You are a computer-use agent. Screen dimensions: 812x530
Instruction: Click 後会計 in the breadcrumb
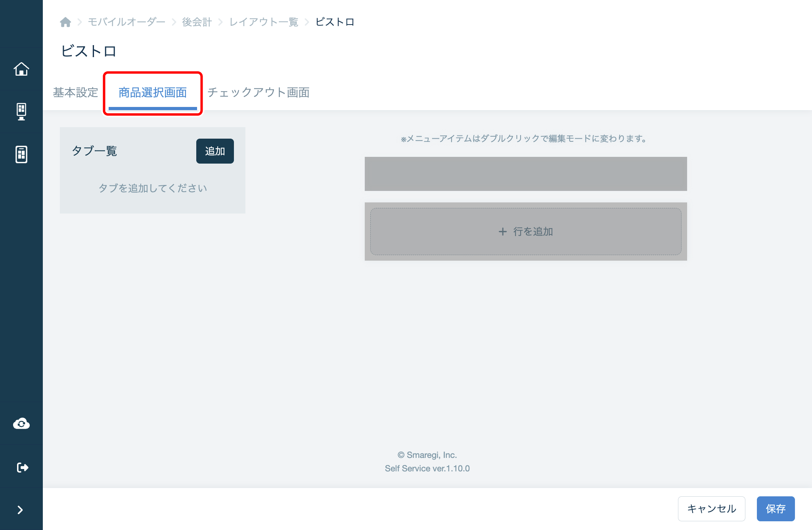coord(197,22)
